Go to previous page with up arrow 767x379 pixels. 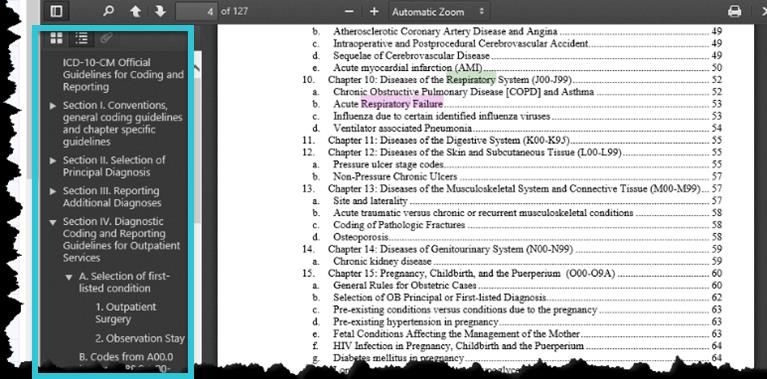(x=136, y=11)
